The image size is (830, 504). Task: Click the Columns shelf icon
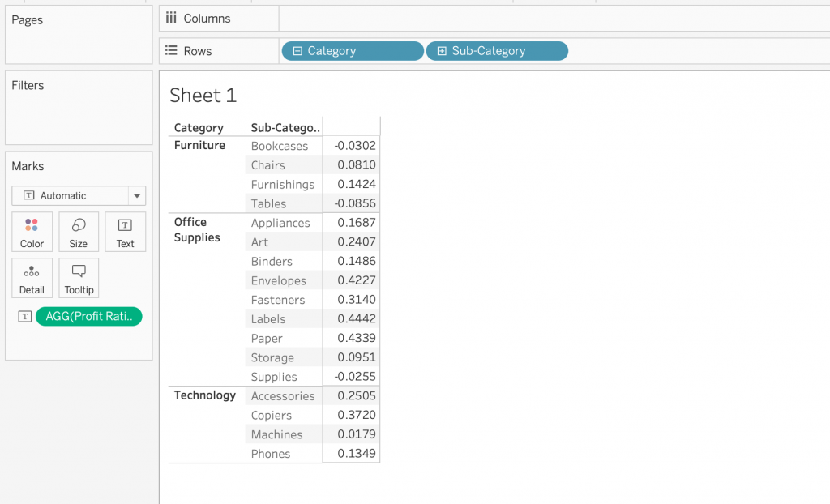click(x=171, y=18)
